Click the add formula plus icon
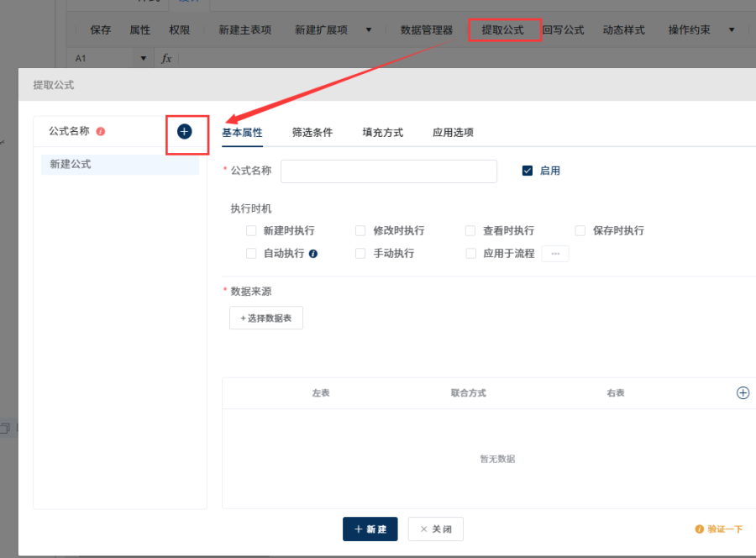Screen dimensions: 756x558 pyautogui.click(x=184, y=131)
